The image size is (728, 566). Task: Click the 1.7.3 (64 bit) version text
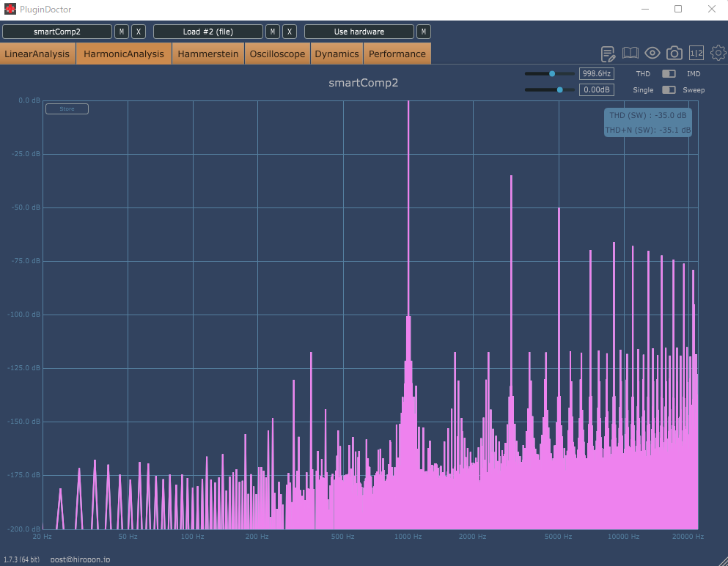click(x=21, y=559)
